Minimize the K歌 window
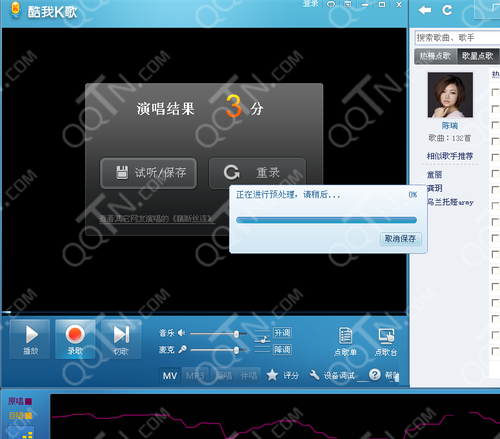Viewport: 500px width, 439px height. click(x=365, y=4)
